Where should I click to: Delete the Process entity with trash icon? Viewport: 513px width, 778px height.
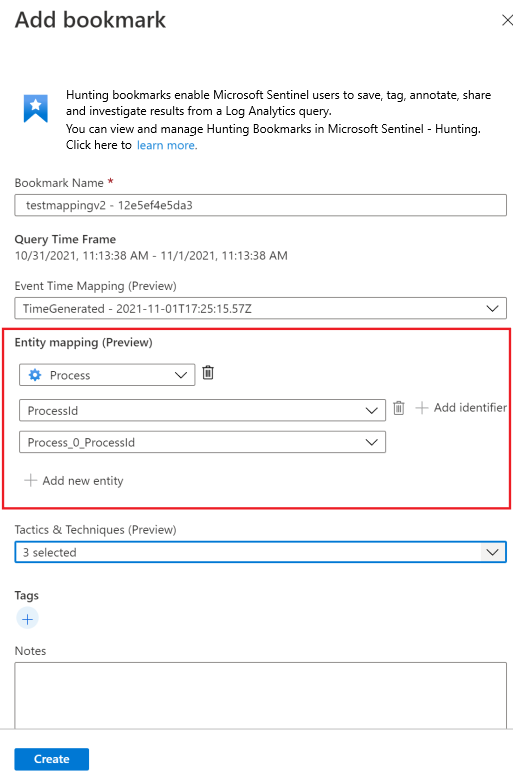pyautogui.click(x=208, y=372)
